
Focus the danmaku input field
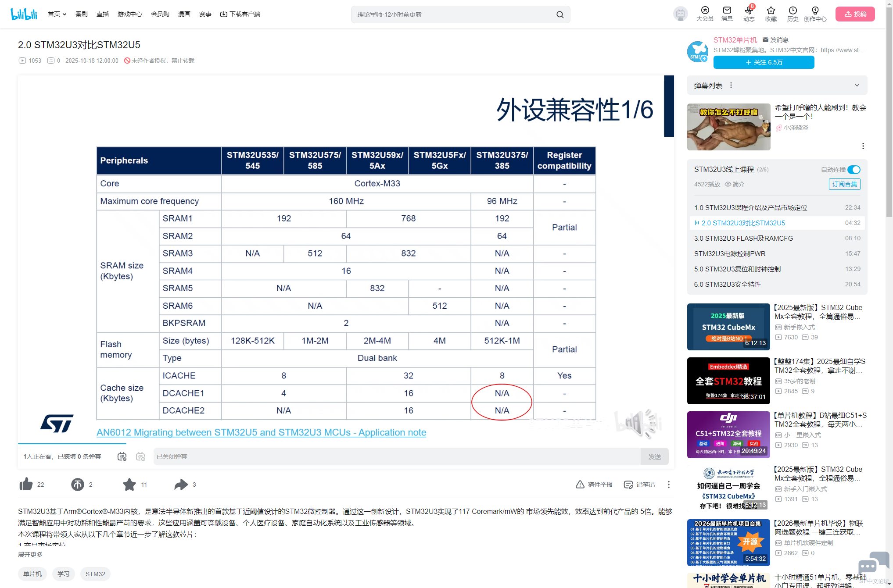click(x=397, y=456)
